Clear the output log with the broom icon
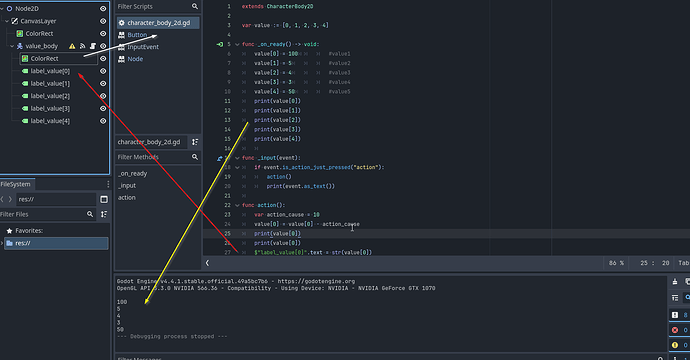The image size is (690, 360). [x=675, y=282]
